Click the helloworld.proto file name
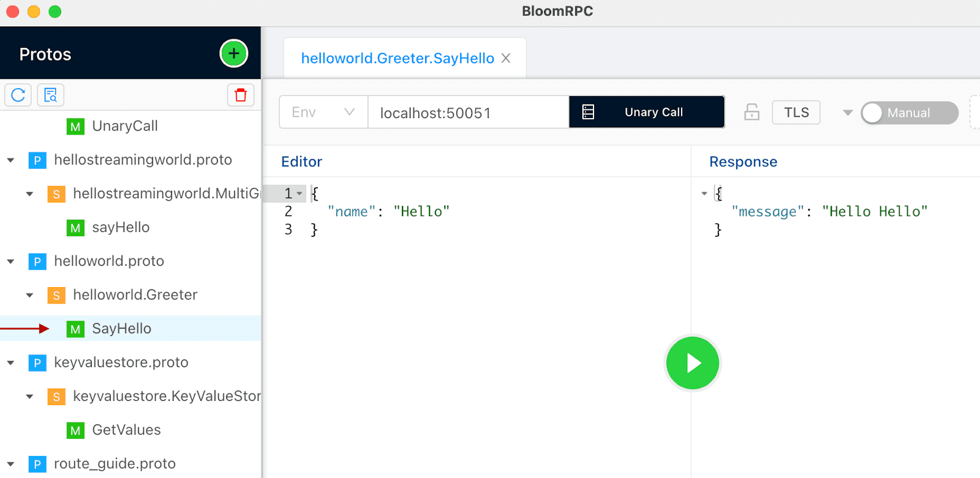 [109, 261]
